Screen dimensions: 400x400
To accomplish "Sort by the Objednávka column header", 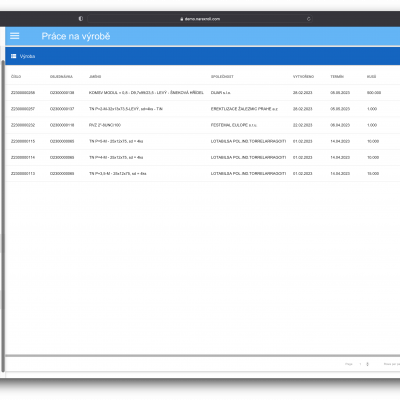I will point(61,77).
